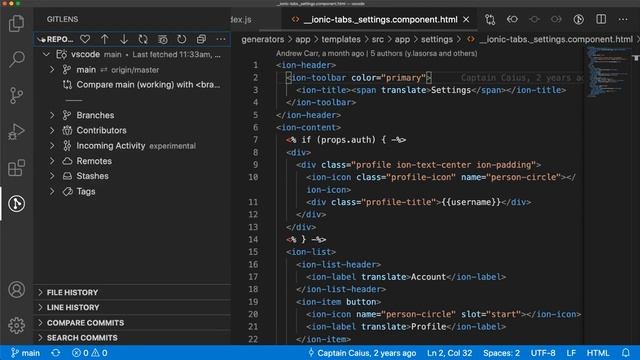
Task: Expand the Line History section
Action: tap(133, 307)
